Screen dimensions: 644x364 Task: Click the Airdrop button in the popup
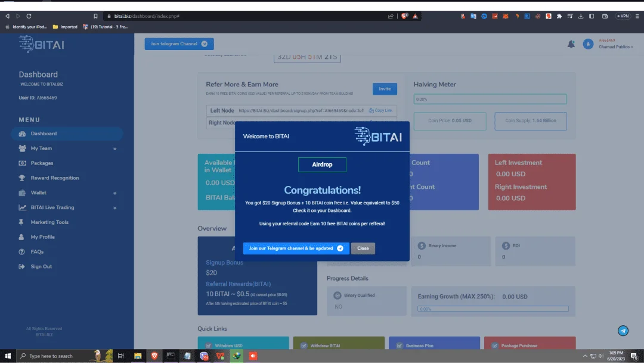pyautogui.click(x=322, y=164)
